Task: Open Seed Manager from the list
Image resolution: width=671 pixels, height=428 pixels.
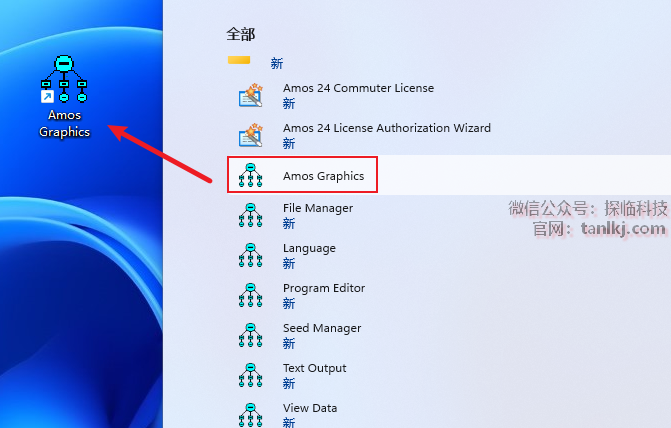Action: (322, 328)
